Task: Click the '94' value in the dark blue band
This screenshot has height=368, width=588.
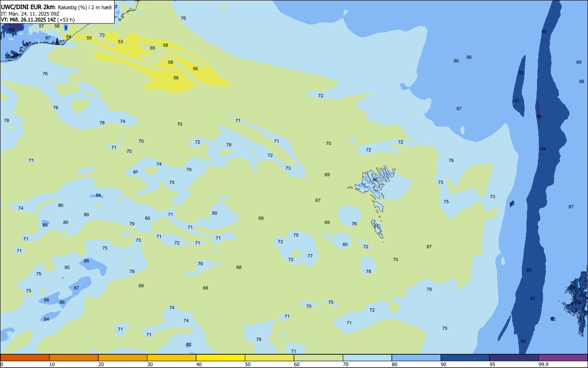Action: 543,149
